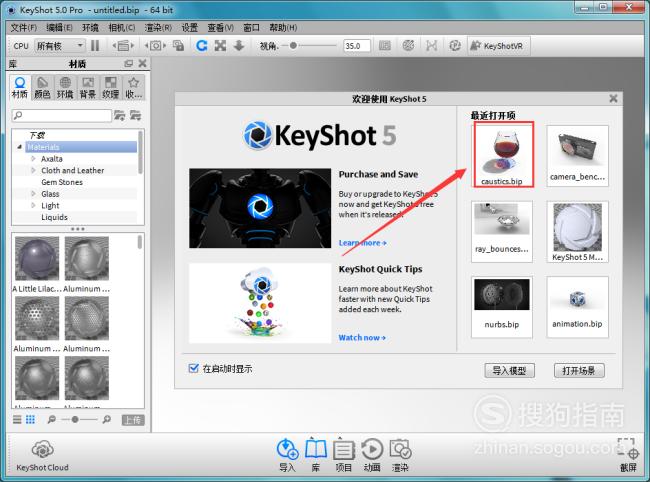Select Liquids in the tree
The height and width of the screenshot is (482, 650).
[54, 217]
